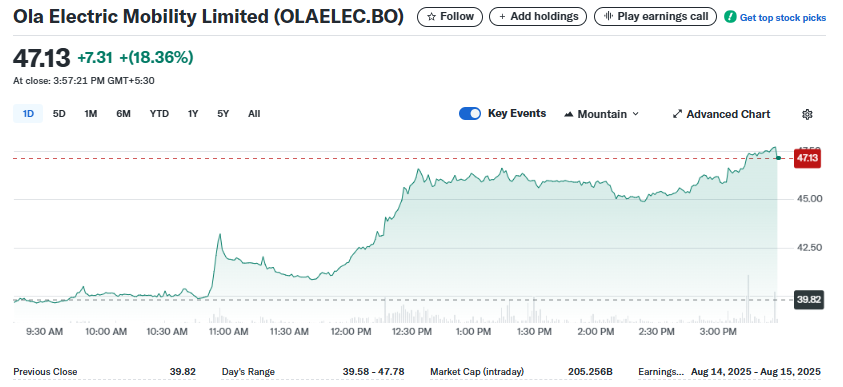Open the Get top stock picks link
Image resolution: width=843 pixels, height=387 pixels.
[783, 18]
